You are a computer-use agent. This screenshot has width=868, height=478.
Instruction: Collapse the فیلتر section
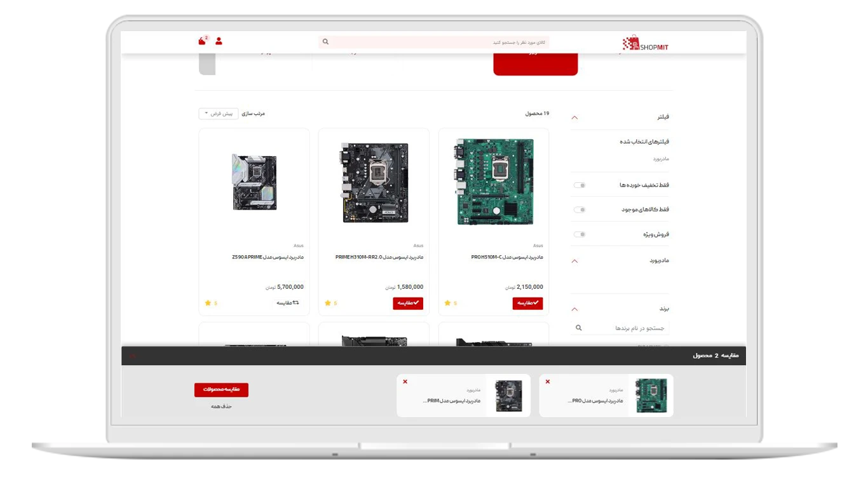574,117
